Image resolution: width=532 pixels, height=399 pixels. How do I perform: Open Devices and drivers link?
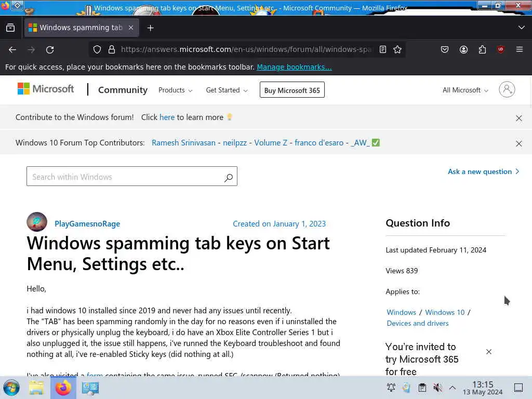(418, 323)
